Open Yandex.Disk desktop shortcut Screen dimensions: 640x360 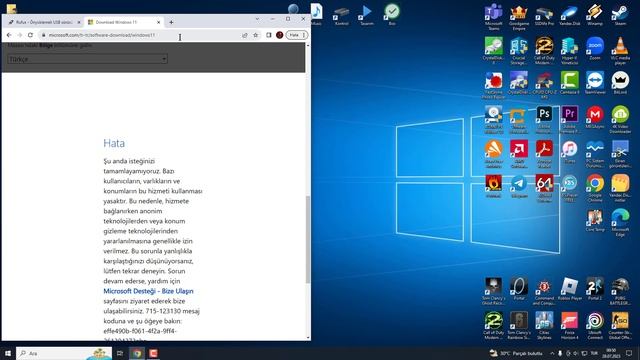(x=569, y=16)
